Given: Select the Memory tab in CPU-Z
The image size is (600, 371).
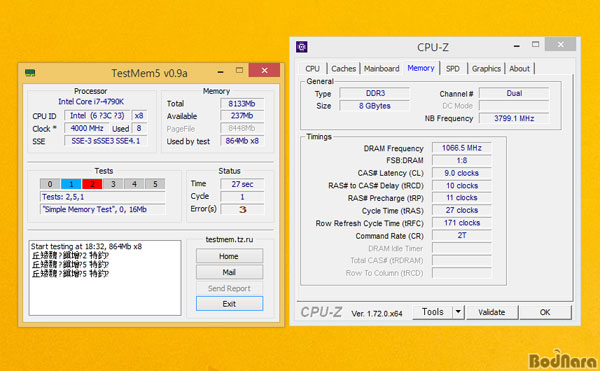Looking at the screenshot, I should [421, 68].
